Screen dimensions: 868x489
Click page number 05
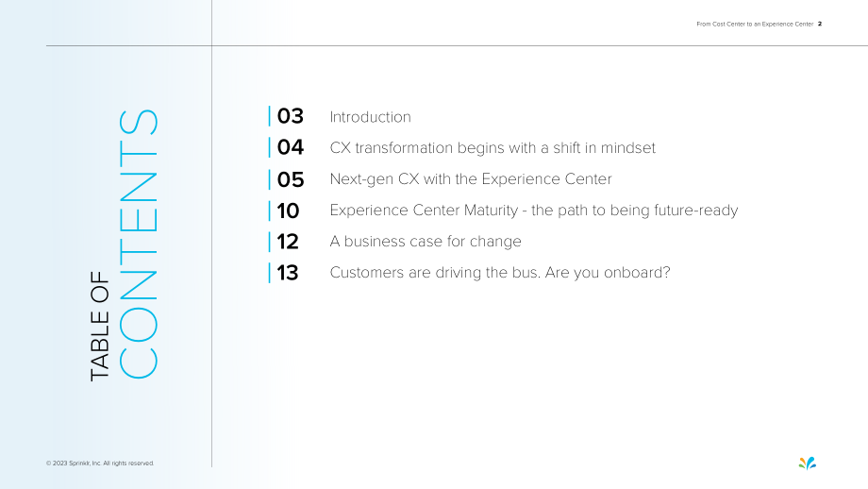tap(291, 179)
